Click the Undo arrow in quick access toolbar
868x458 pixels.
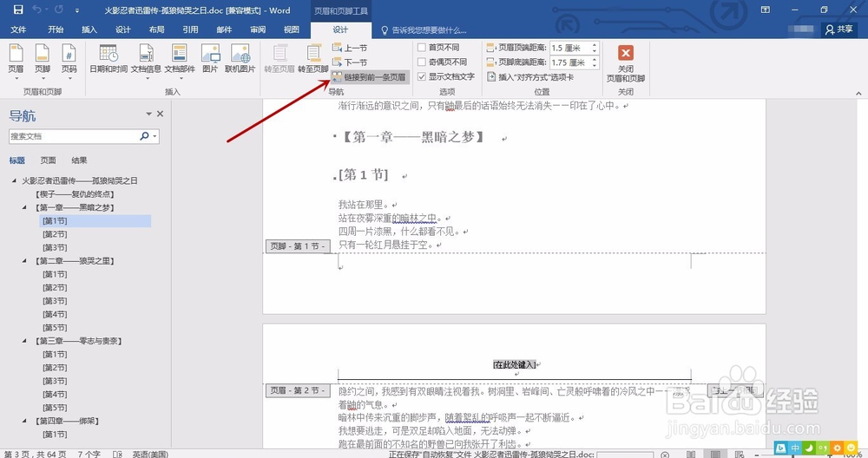point(37,10)
